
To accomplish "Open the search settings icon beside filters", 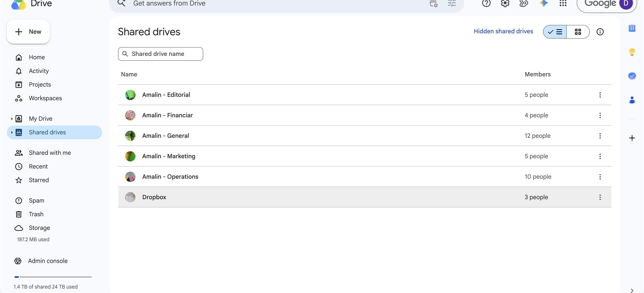I will [x=434, y=3].
